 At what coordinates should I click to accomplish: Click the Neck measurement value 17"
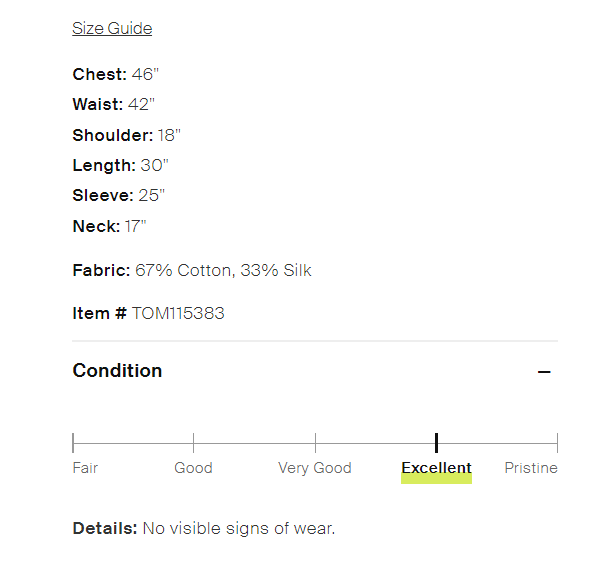(136, 226)
